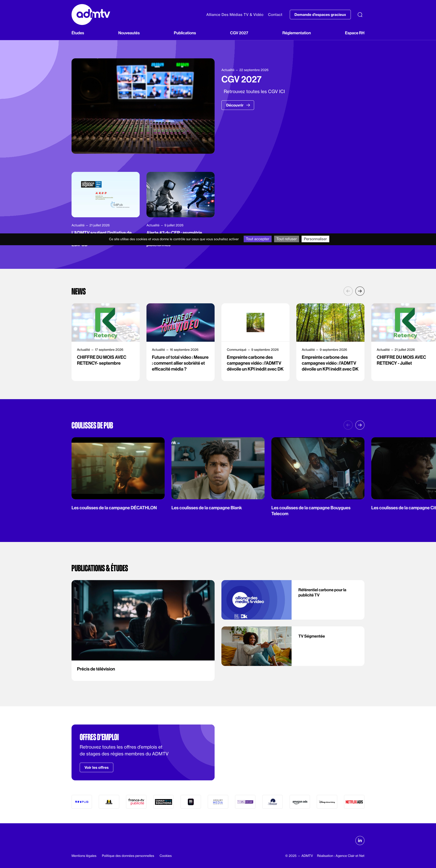This screenshot has width=436, height=868.
Task: Open the RMC BFM Ads logo
Action: (x=191, y=802)
